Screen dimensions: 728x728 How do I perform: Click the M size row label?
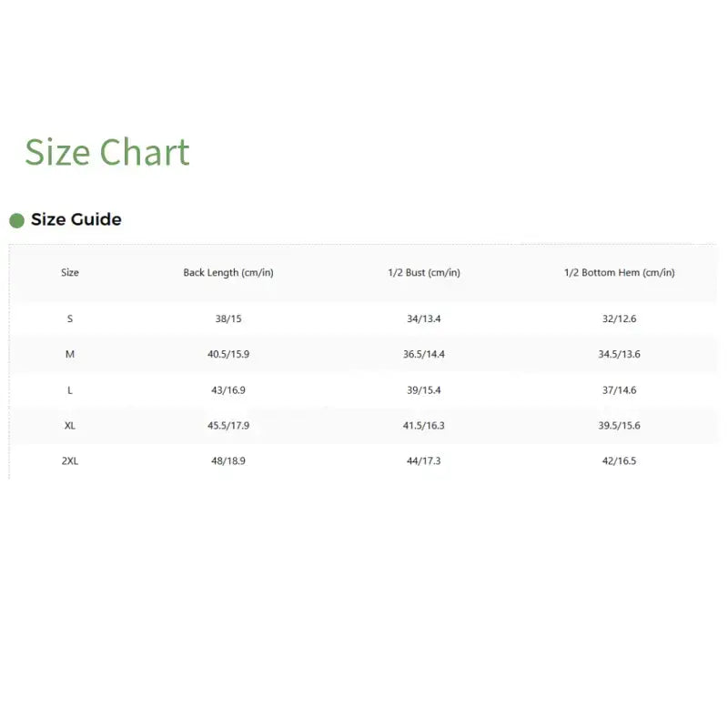tap(70, 354)
